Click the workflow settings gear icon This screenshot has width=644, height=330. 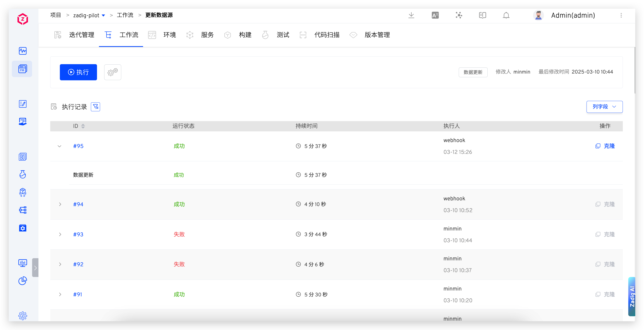tap(113, 72)
